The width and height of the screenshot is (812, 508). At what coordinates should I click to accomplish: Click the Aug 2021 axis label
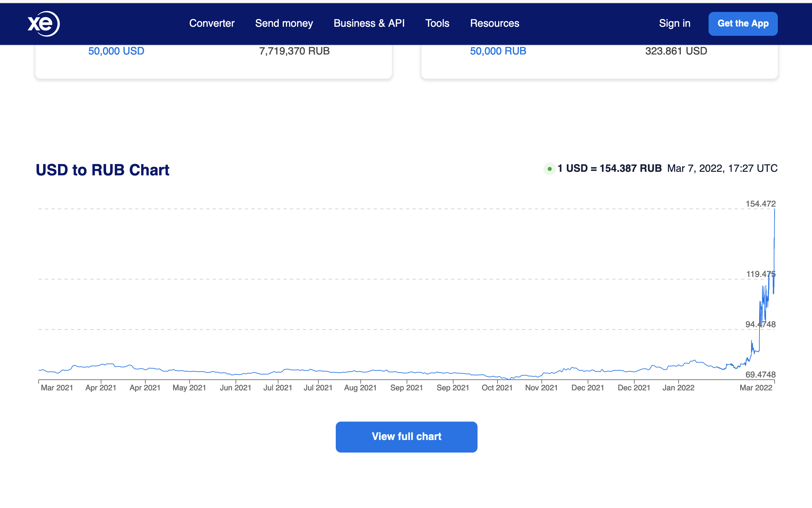pyautogui.click(x=360, y=388)
